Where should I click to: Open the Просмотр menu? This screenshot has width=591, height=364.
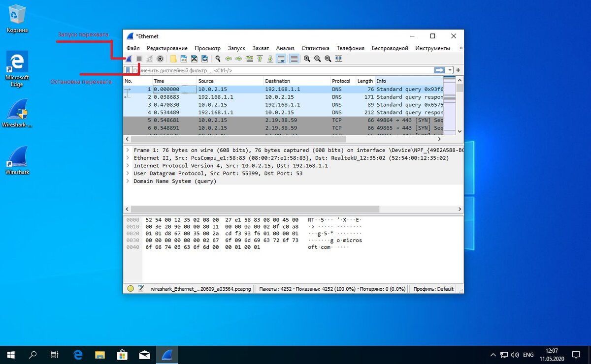(x=207, y=48)
